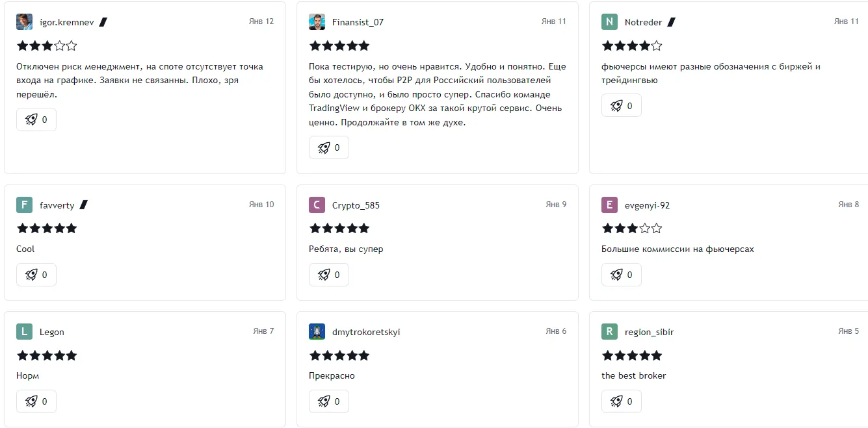Image resolution: width=868 pixels, height=428 pixels.
Task: Boost Crypto_585's review with the rocket
Action: click(329, 275)
